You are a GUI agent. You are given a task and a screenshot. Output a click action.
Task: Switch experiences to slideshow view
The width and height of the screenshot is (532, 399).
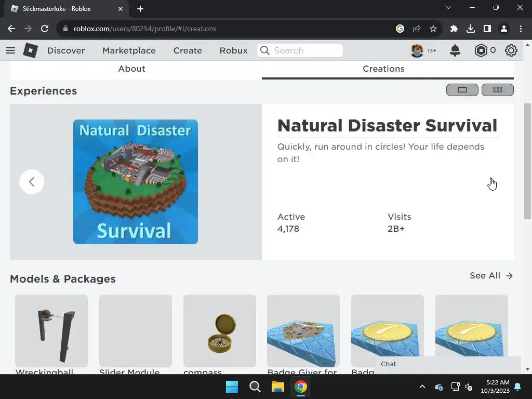[462, 90]
